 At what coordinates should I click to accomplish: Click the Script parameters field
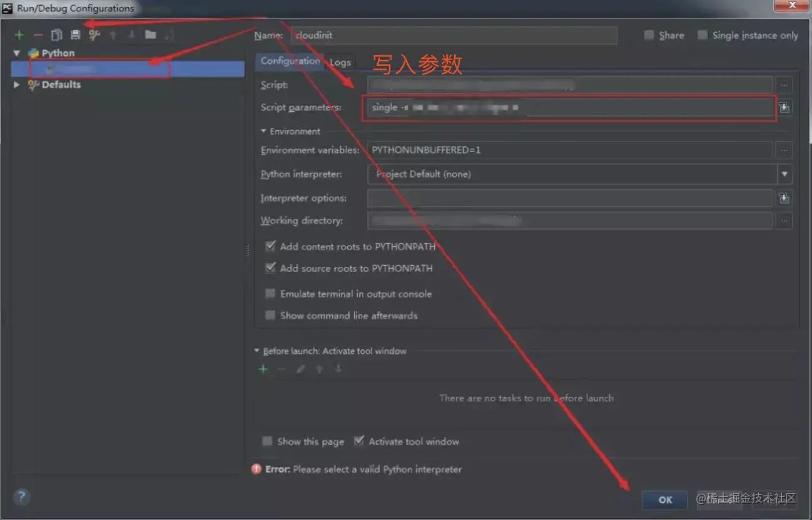(x=570, y=107)
